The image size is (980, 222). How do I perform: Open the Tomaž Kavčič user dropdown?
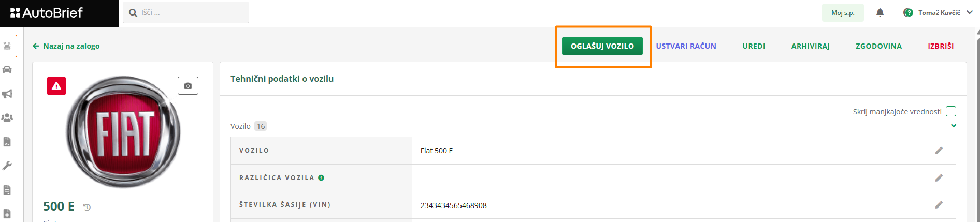tap(938, 12)
